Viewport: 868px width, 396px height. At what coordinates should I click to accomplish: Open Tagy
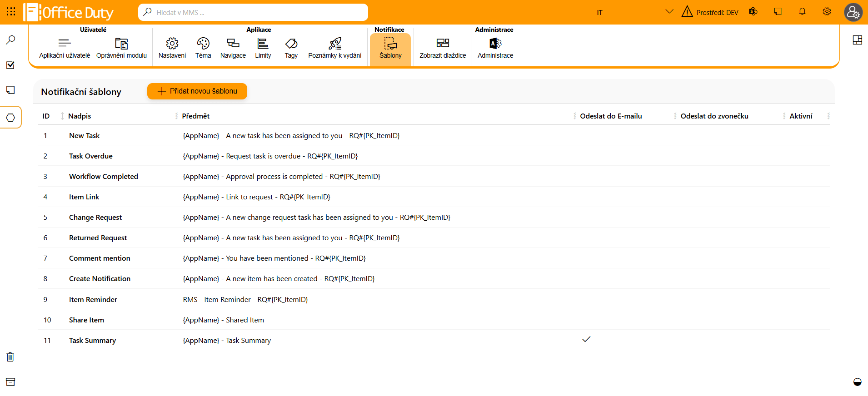tap(291, 48)
